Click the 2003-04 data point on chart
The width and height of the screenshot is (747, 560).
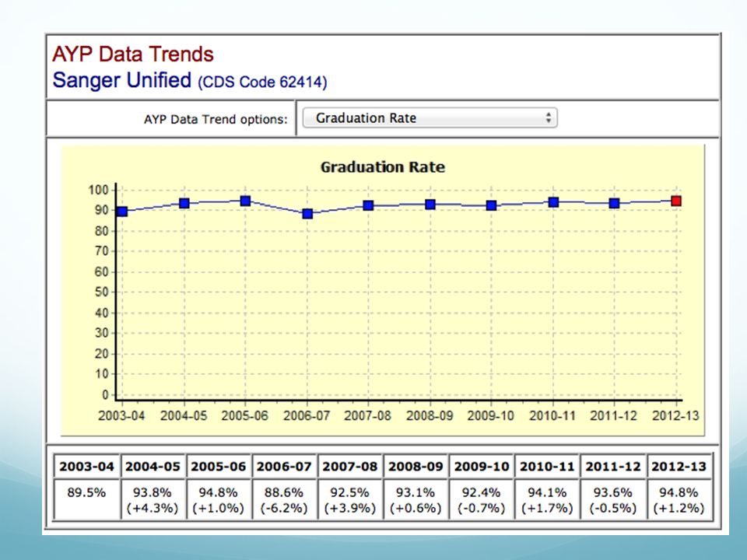(122, 212)
